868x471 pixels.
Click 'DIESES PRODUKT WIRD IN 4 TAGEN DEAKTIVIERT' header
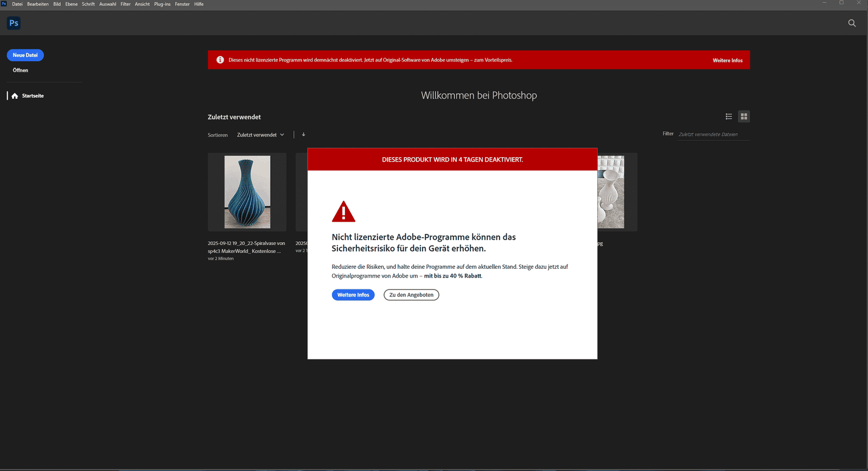(x=452, y=160)
